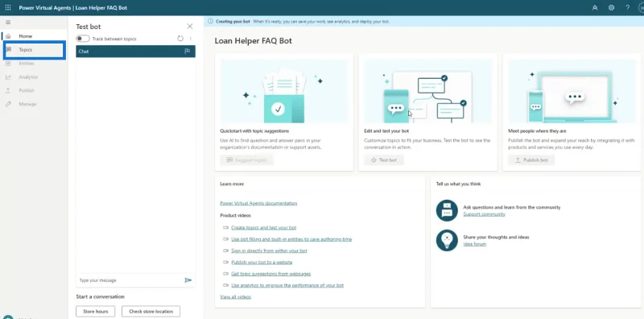Open the Help question mark icon
This screenshot has width=644, height=319.
click(627, 7)
